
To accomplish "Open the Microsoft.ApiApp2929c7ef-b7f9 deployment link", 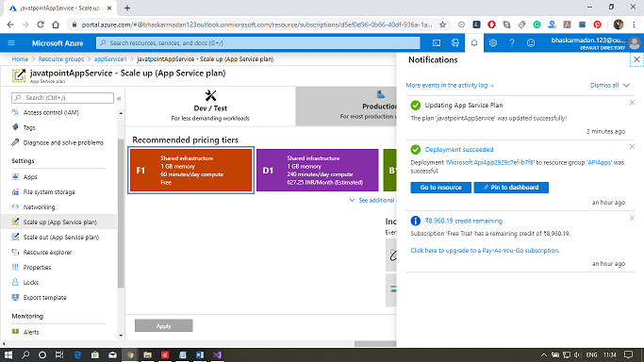I will click(489, 162).
